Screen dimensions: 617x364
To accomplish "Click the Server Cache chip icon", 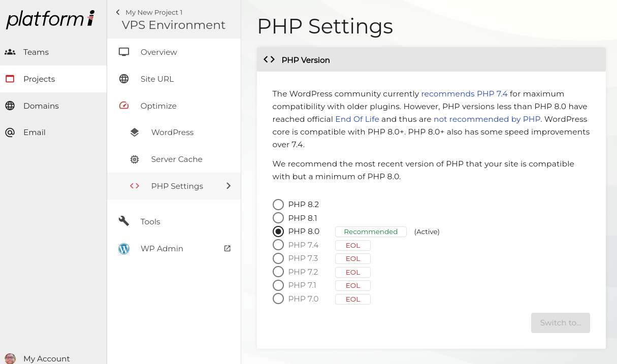I will point(135,159).
